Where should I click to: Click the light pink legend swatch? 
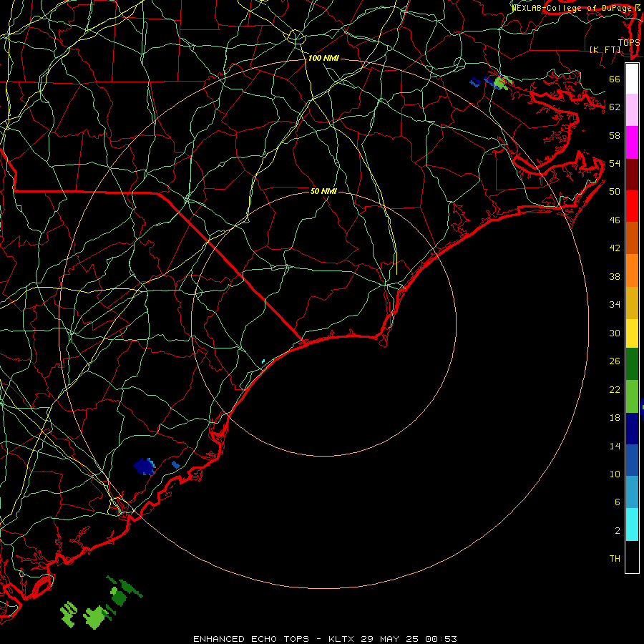pyautogui.click(x=632, y=110)
